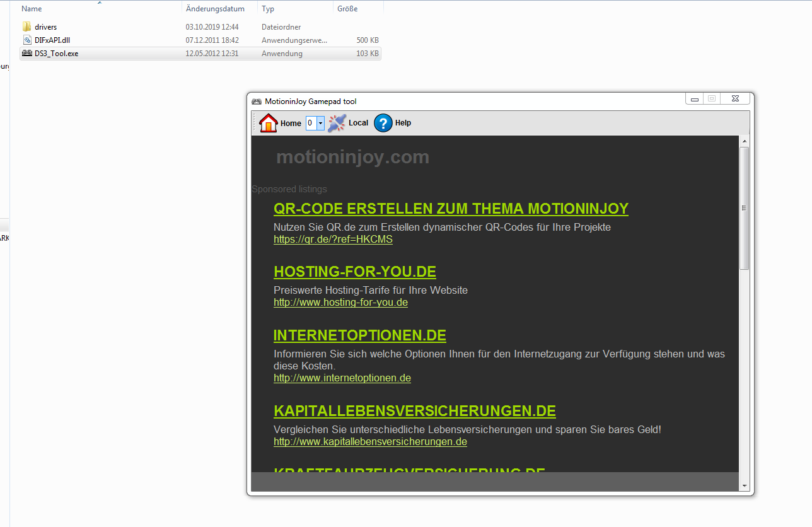812x527 pixels.
Task: Click the qr.de referral URL link
Action: tap(333, 240)
